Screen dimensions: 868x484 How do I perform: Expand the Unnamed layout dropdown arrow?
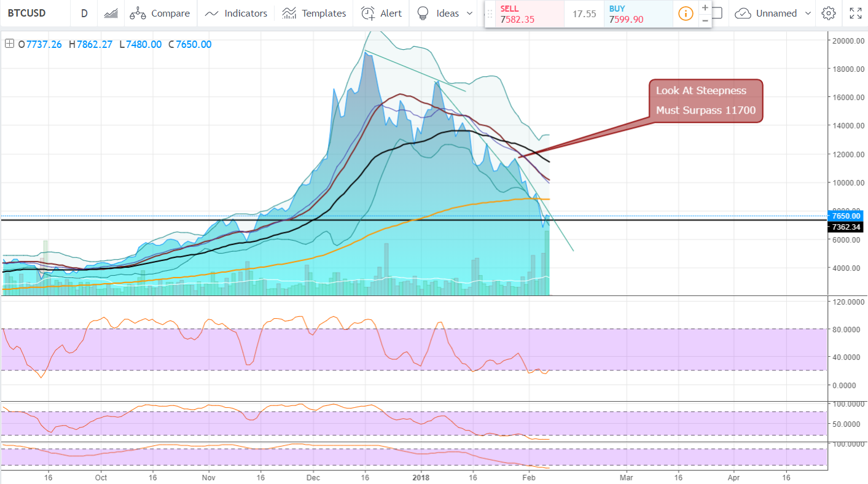click(807, 13)
